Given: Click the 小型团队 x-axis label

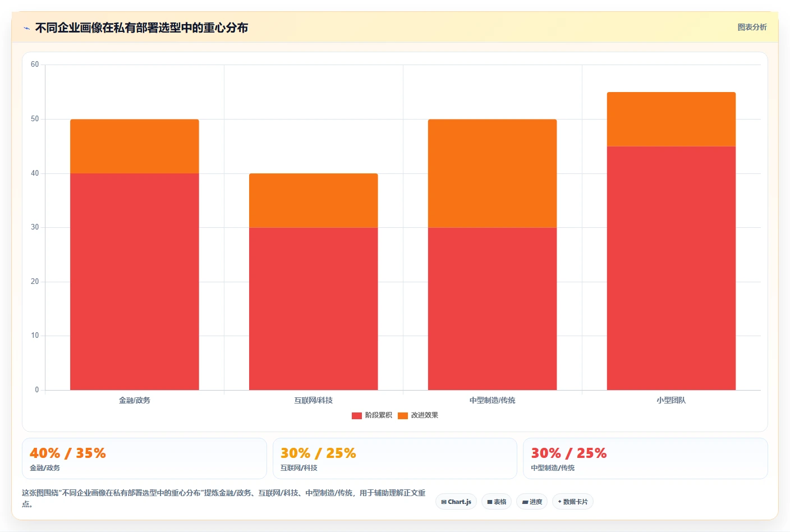Looking at the screenshot, I should coord(672,400).
